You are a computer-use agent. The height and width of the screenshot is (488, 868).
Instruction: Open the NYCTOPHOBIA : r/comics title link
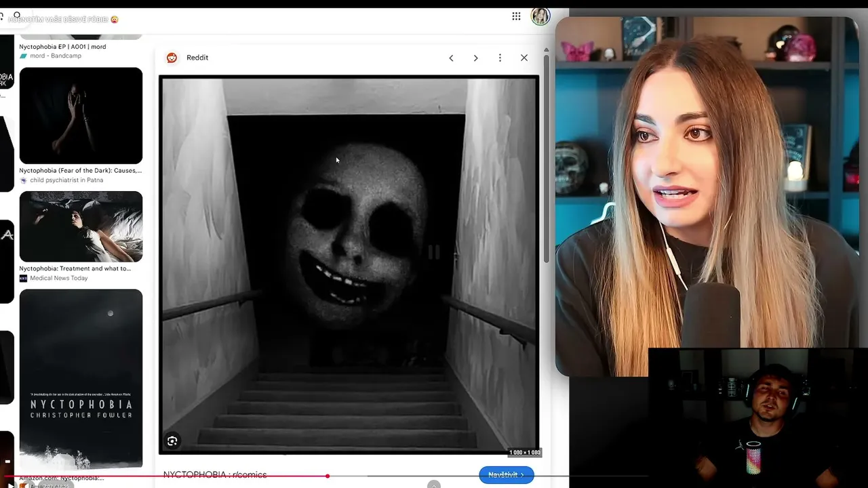pyautogui.click(x=215, y=475)
